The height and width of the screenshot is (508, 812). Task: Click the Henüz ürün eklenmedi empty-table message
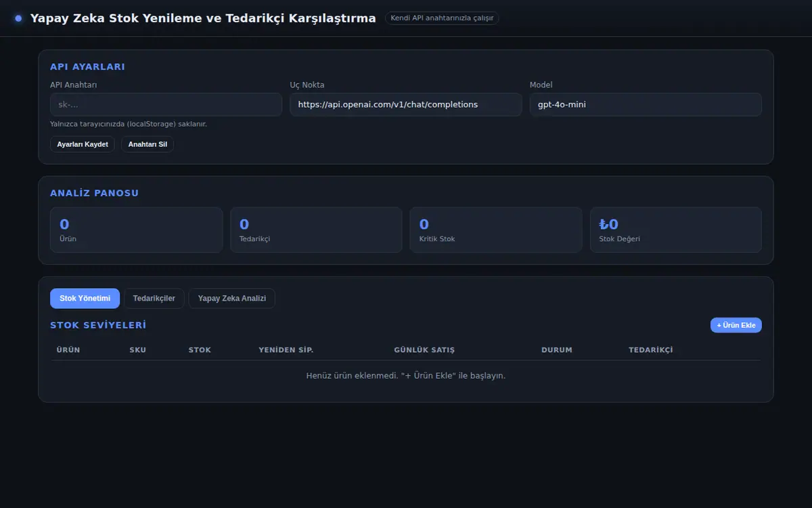coord(406,376)
